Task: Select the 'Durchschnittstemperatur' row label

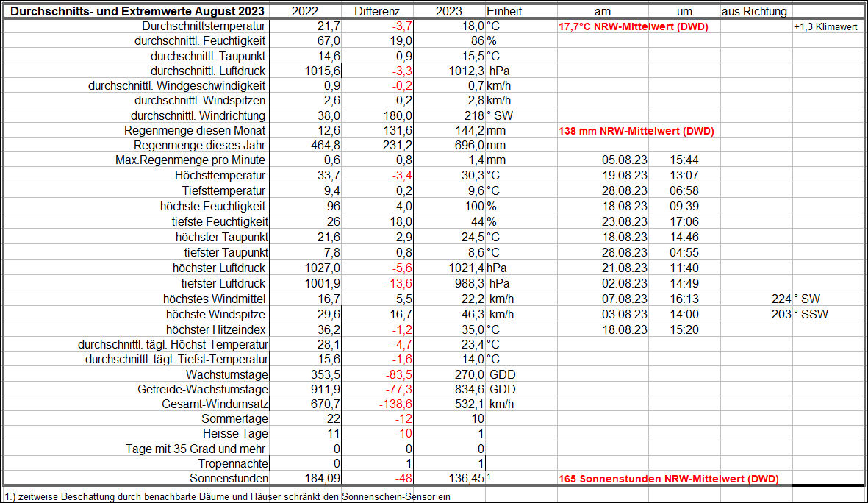Action: (204, 26)
